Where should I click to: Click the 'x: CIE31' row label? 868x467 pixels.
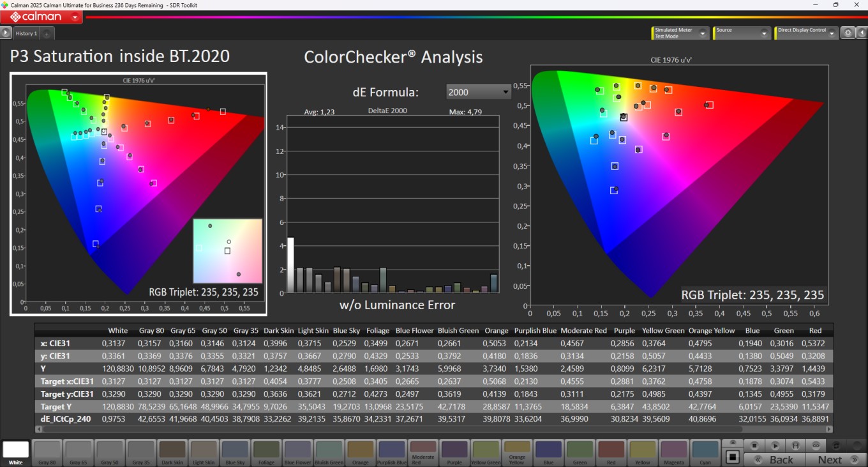point(56,344)
